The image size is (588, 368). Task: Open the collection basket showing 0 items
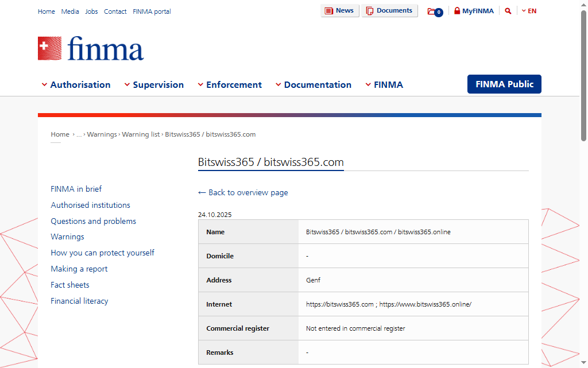[434, 11]
